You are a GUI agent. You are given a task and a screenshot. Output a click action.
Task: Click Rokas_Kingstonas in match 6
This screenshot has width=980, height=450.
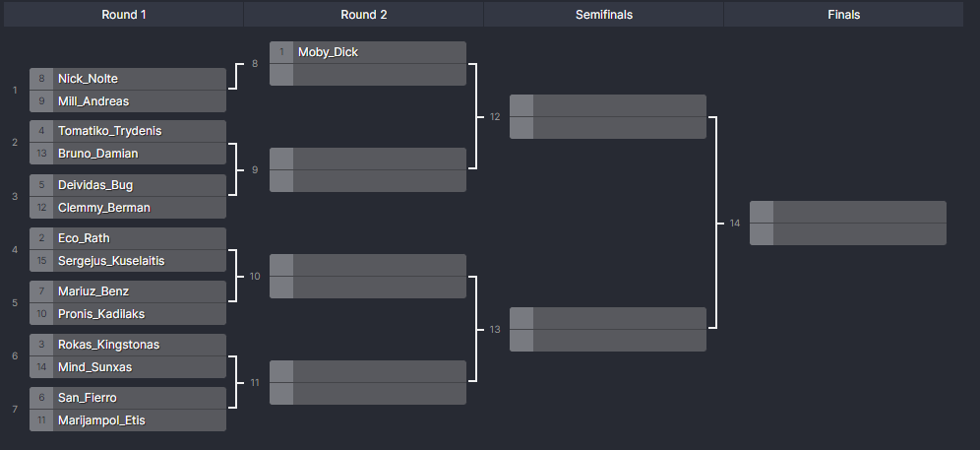click(x=128, y=345)
